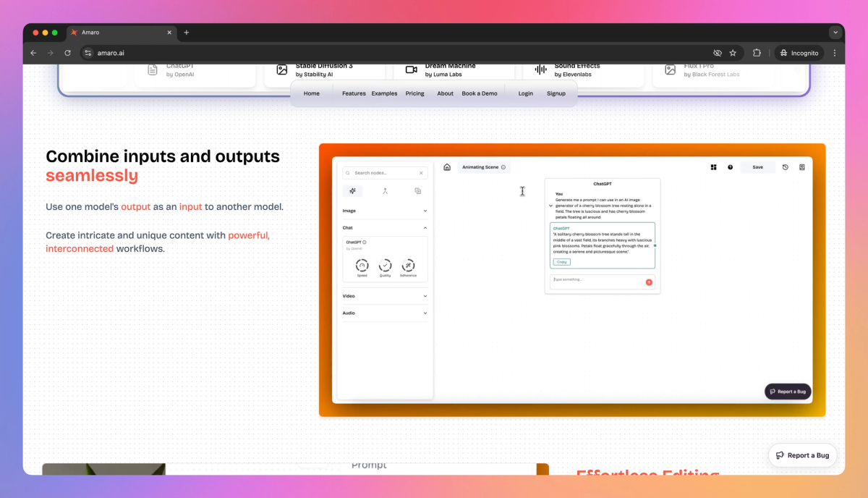Expand the Video node category

(x=385, y=296)
